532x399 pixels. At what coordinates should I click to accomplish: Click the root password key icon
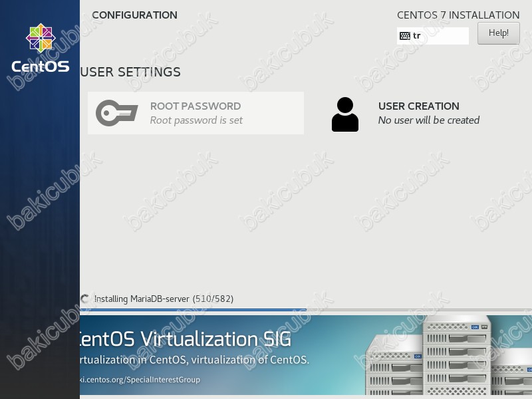click(x=117, y=113)
